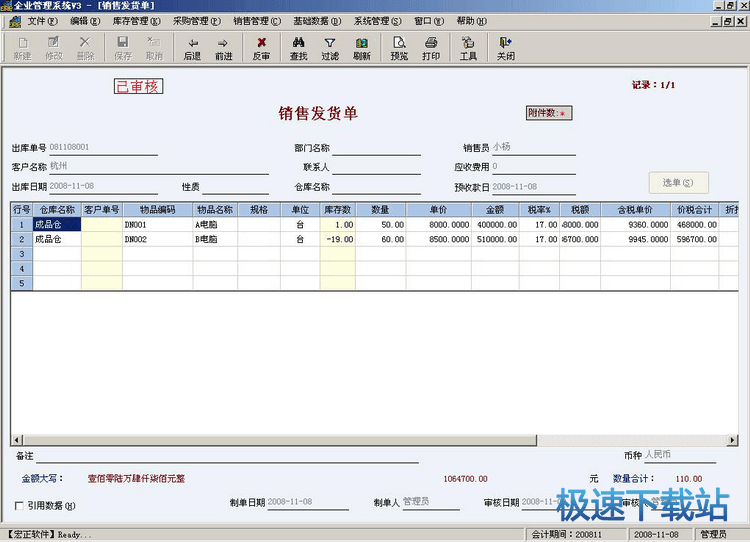Click the red 反审 unapprove icon
Image resolution: width=750 pixels, height=542 pixels.
point(261,48)
